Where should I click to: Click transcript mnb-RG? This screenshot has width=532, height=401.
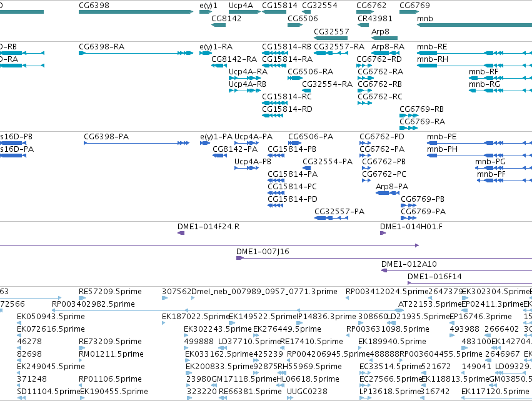pos(501,91)
